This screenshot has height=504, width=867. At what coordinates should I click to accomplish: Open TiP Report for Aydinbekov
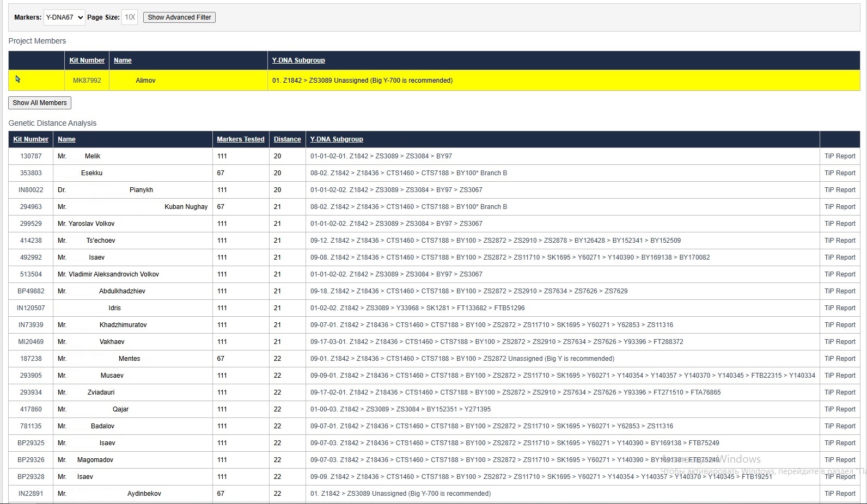click(x=840, y=494)
